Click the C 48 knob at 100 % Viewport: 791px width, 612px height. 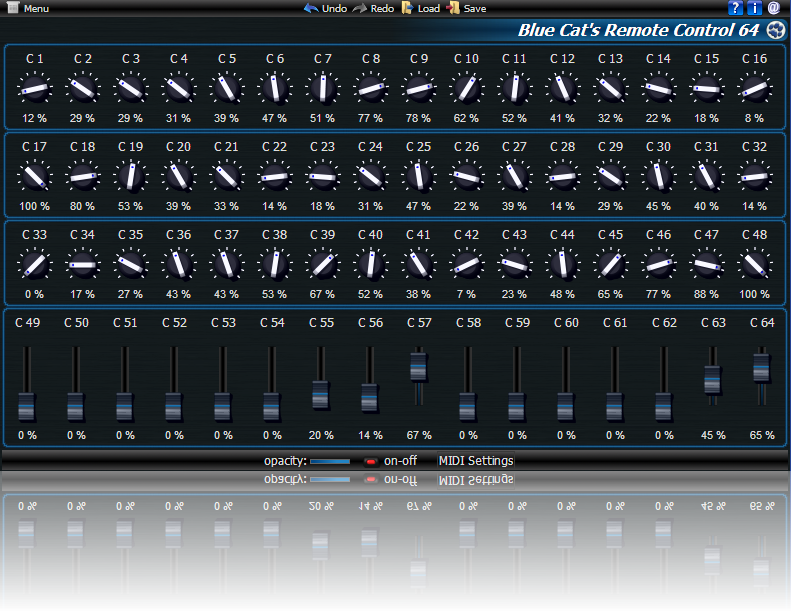coord(755,264)
